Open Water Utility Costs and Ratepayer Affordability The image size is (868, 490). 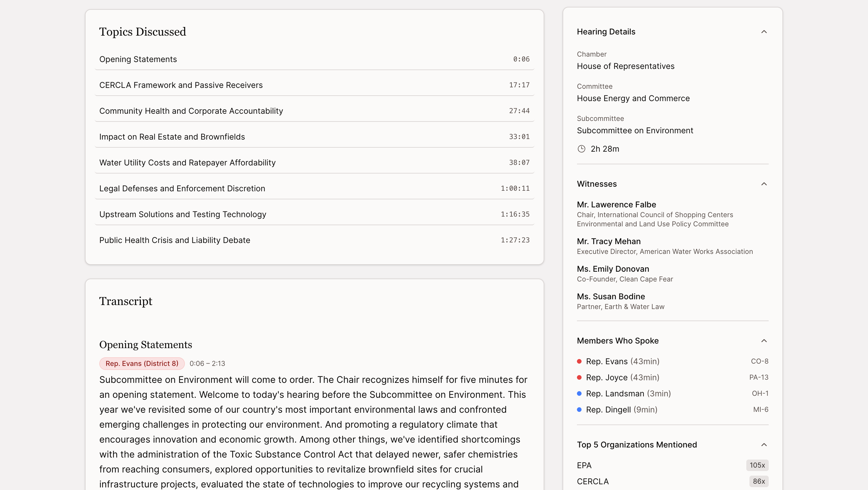[187, 163]
